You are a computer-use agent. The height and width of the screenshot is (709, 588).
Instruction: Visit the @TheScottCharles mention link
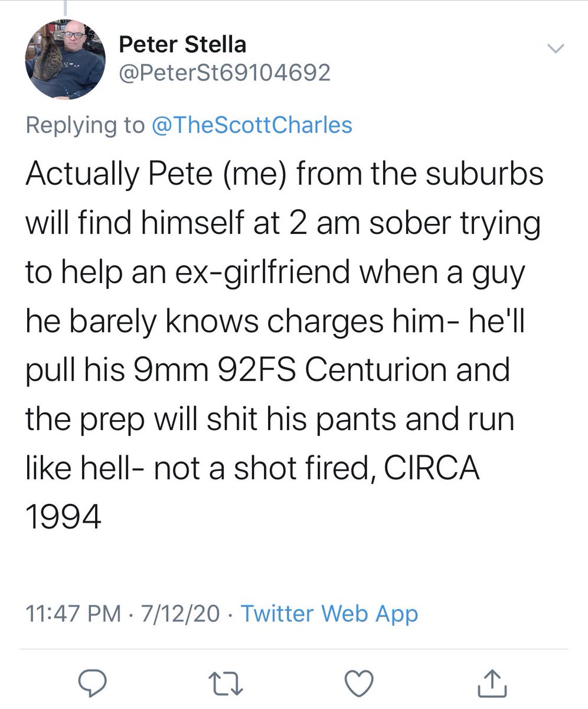click(252, 125)
